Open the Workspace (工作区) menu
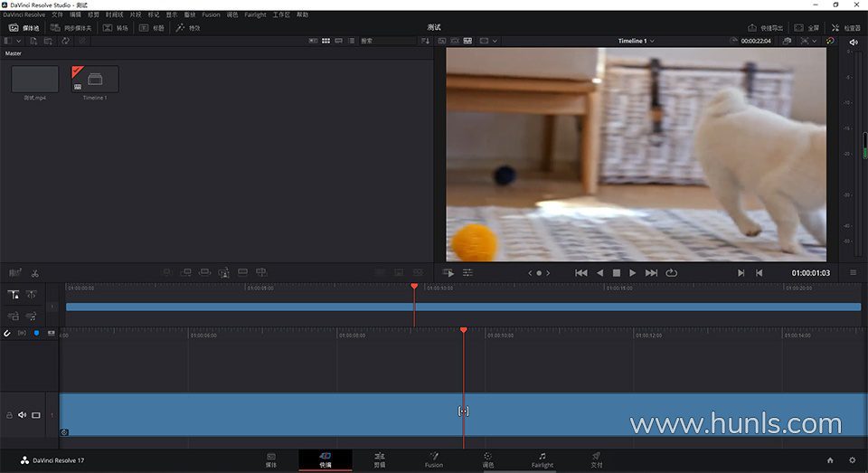Screen dimensions: 868x473 (281, 15)
